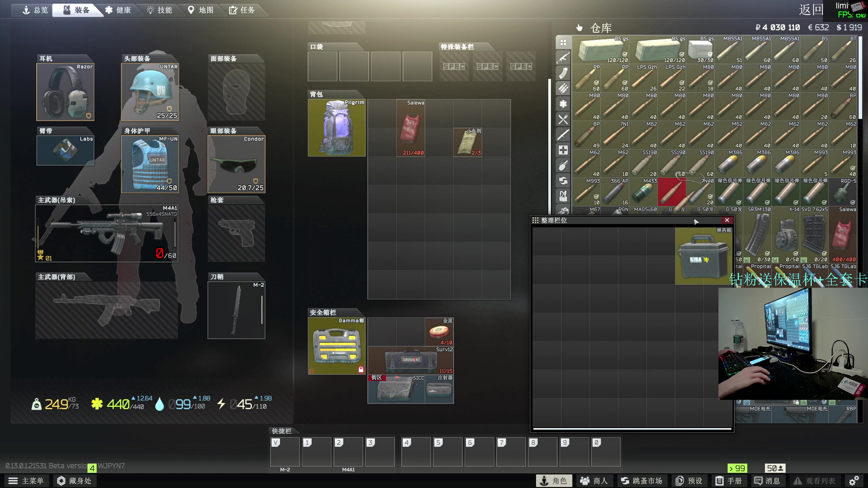Select the star-of-life stash filter icon
Image resolution: width=868 pixels, height=488 pixels.
(x=563, y=104)
